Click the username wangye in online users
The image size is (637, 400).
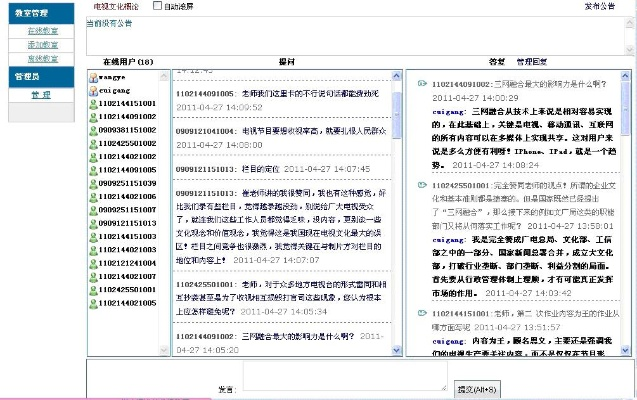112,77
